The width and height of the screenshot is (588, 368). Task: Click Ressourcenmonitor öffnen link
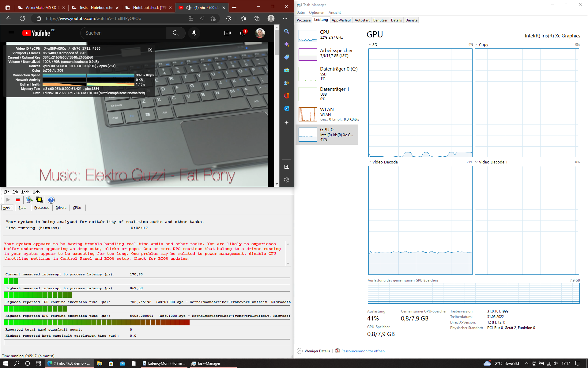[363, 351]
